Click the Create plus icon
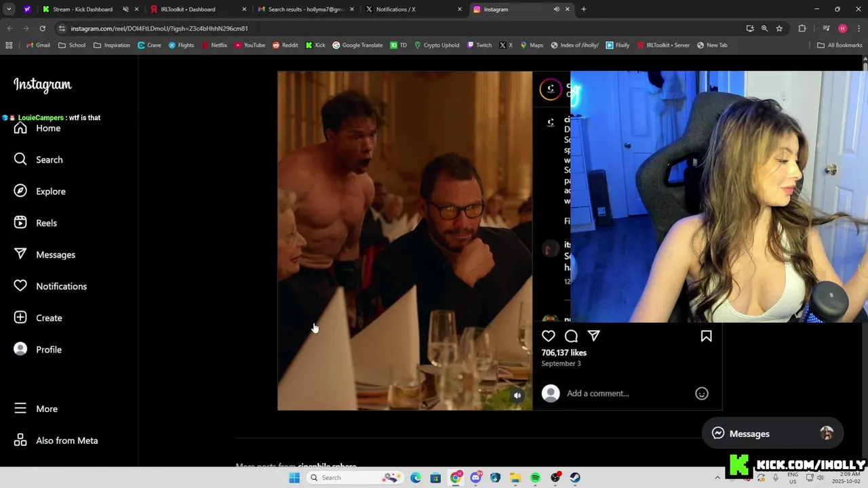 tap(20, 318)
